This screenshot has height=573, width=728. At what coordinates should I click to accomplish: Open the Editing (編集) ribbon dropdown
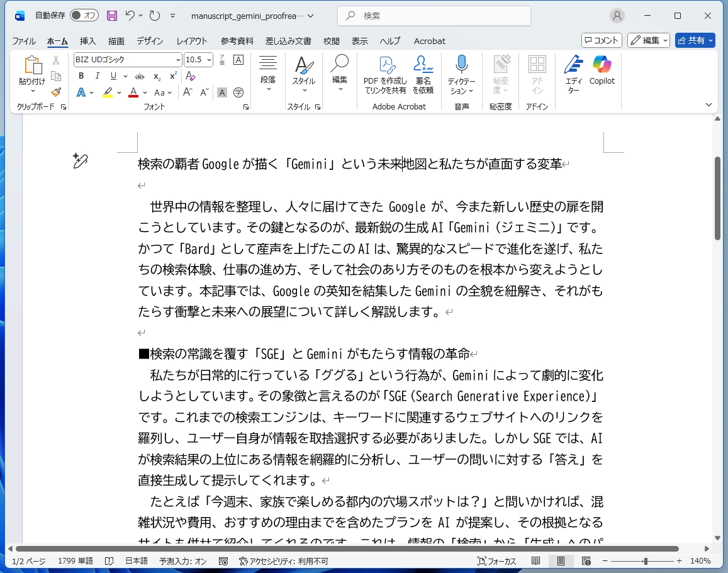tap(340, 74)
